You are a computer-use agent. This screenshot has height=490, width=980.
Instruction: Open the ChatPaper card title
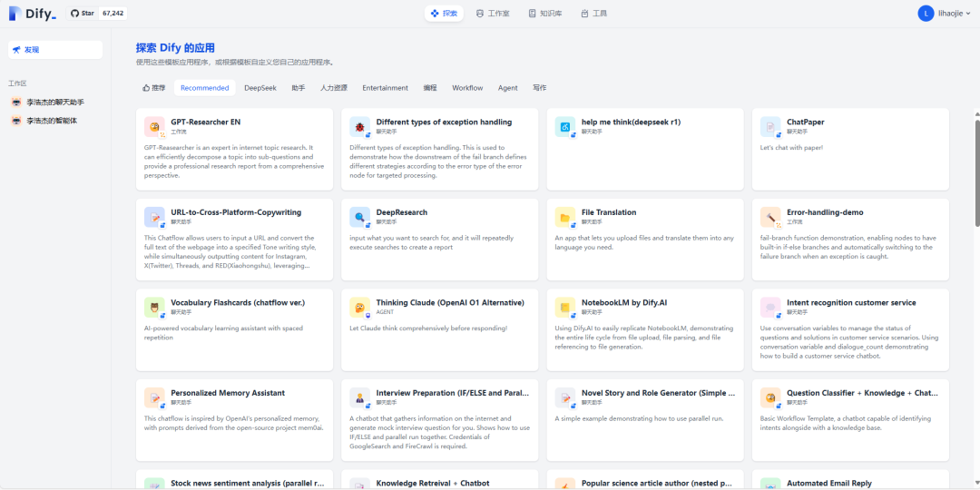point(806,122)
